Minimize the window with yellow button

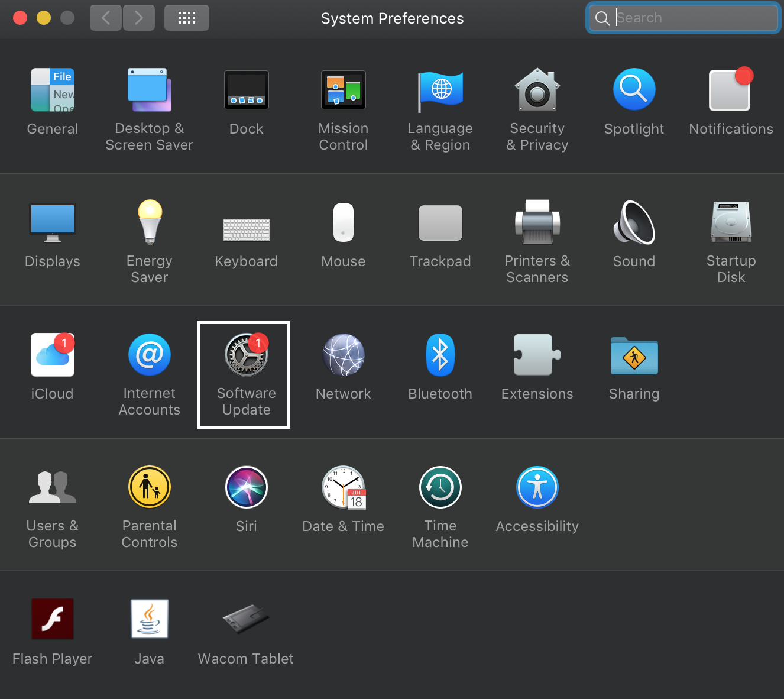(44, 18)
